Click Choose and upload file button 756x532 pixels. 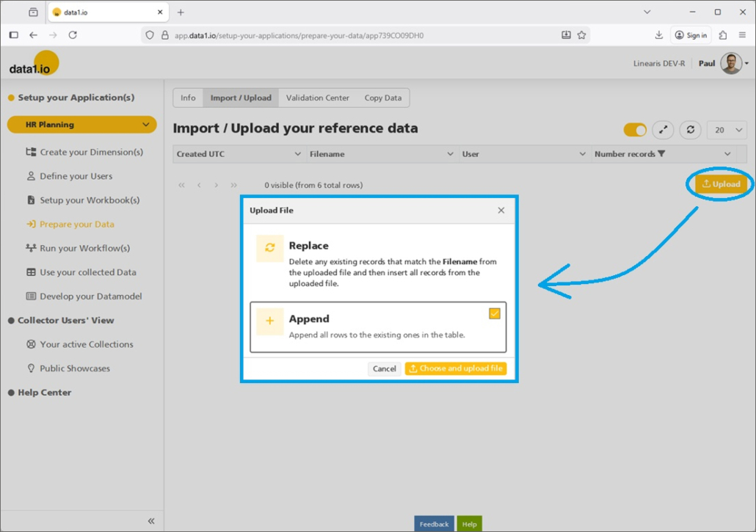[x=455, y=368]
